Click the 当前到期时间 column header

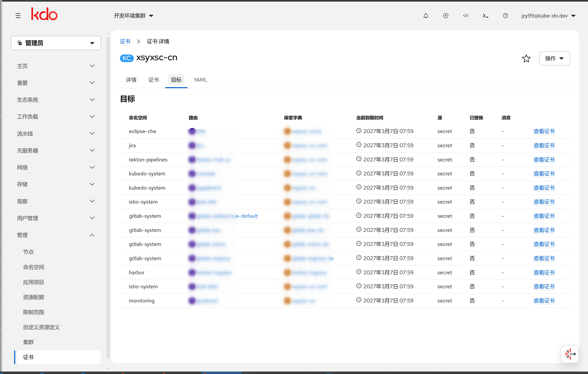(x=369, y=118)
